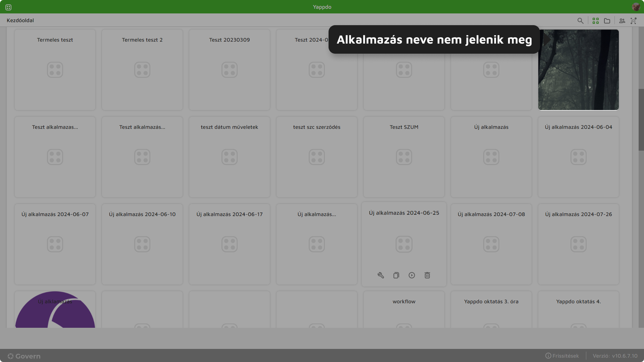This screenshot has width=644, height=362.
Task: Open the user groups panel
Action: (622, 20)
